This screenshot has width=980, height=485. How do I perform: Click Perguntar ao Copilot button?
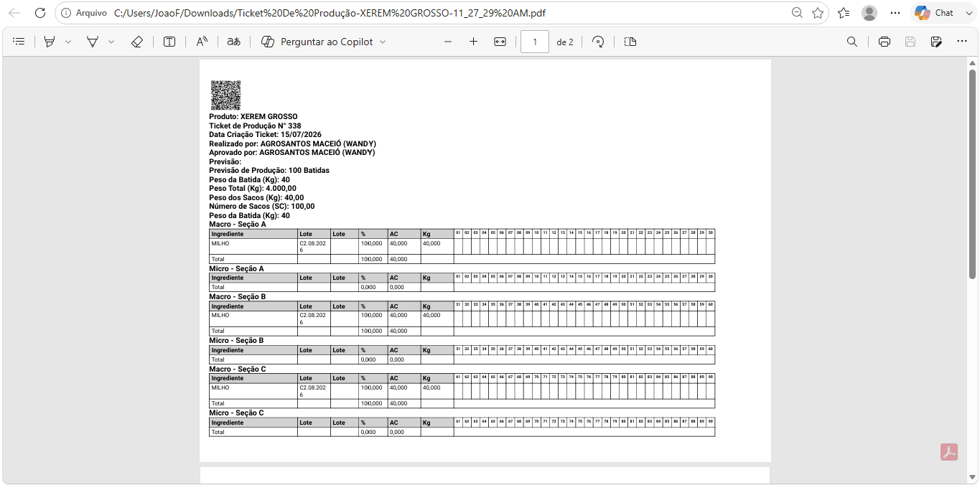point(317,42)
